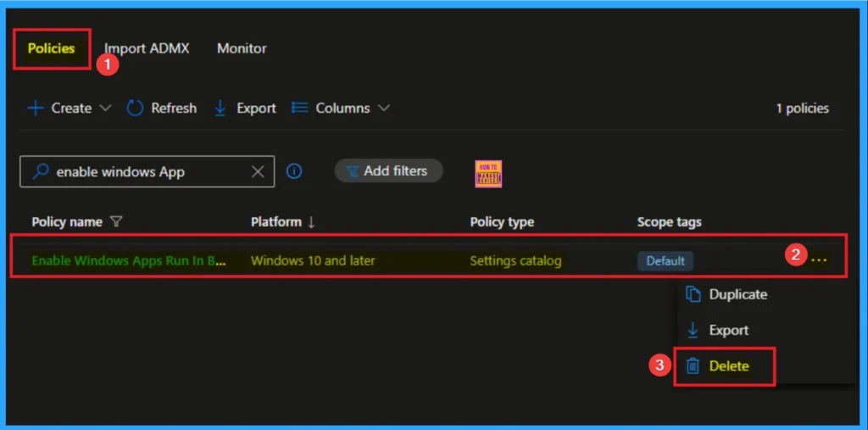Go to the Monitor tab

tap(242, 48)
